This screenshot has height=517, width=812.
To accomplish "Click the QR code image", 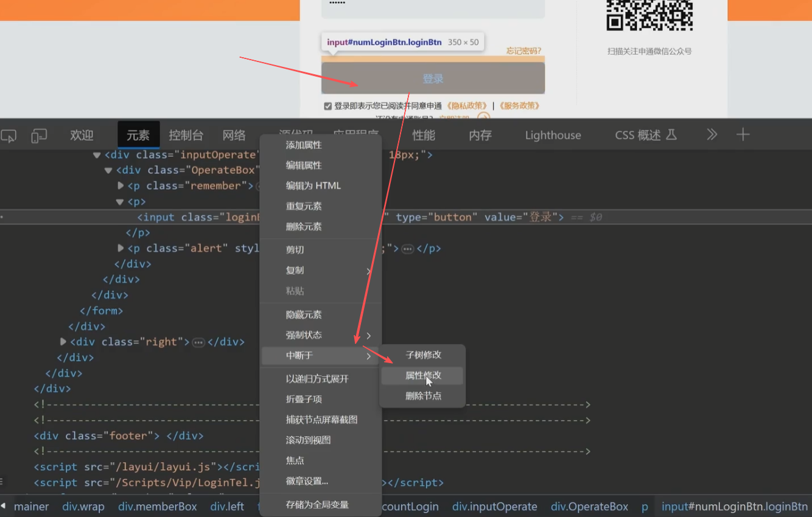I will tap(649, 15).
